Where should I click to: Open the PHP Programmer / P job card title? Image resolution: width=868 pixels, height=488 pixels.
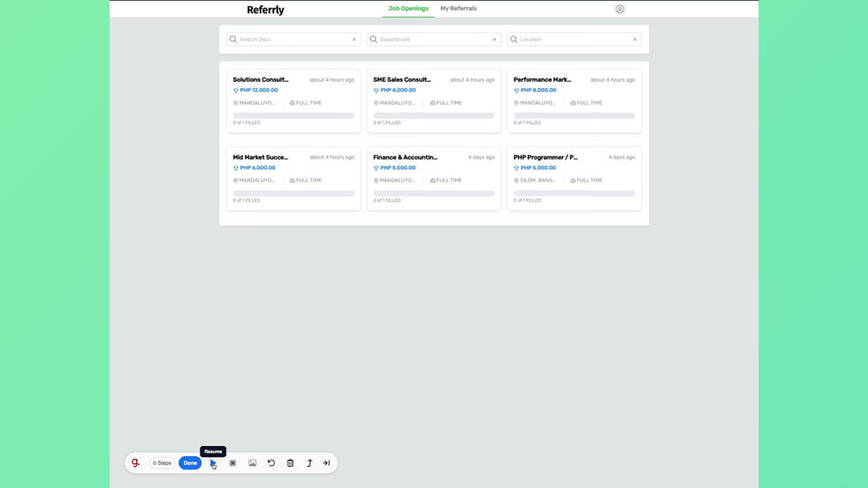545,158
